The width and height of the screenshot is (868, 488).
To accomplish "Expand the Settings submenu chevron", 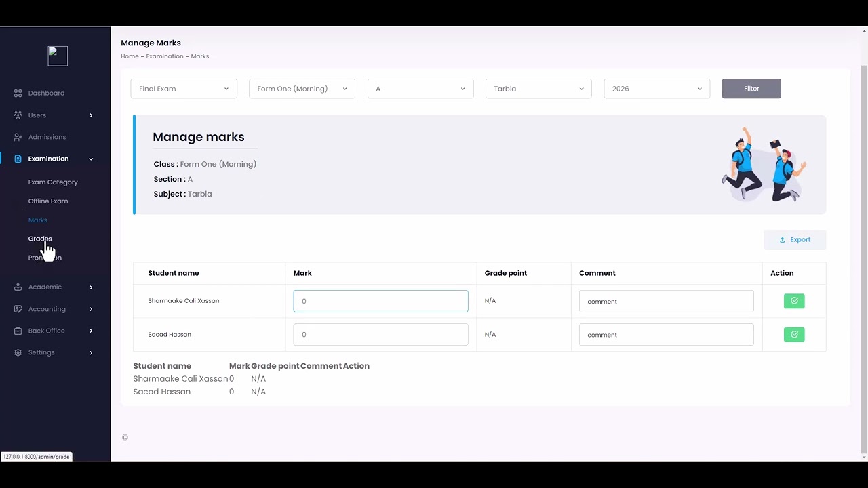I will (91, 352).
